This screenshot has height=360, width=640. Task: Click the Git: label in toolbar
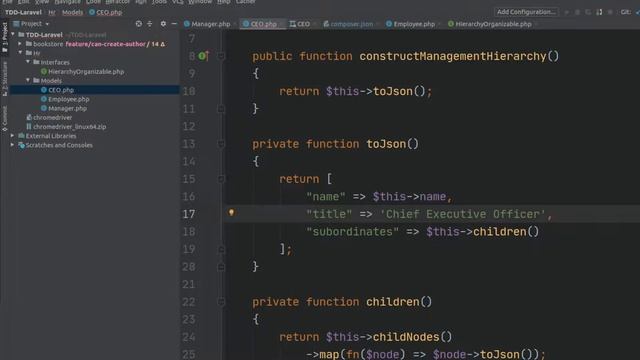click(x=625, y=12)
